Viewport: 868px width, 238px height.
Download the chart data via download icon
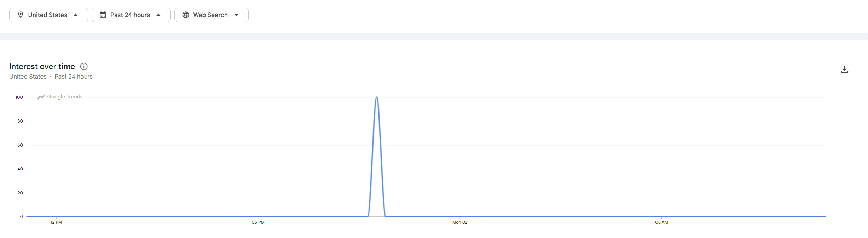tap(844, 69)
